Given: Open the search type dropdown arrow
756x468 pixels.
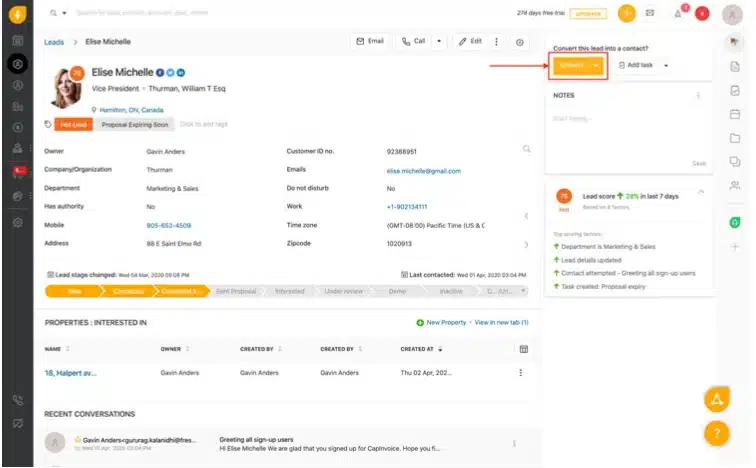Looking at the screenshot, I should coord(65,13).
